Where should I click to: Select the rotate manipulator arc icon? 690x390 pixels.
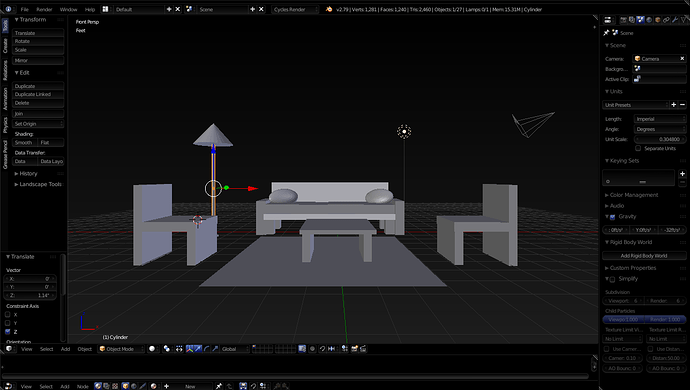click(x=207, y=349)
